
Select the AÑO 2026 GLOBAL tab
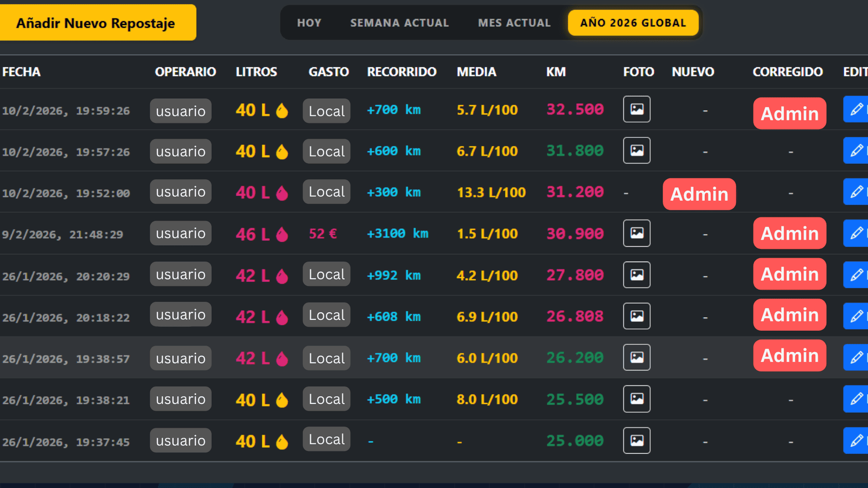point(633,23)
